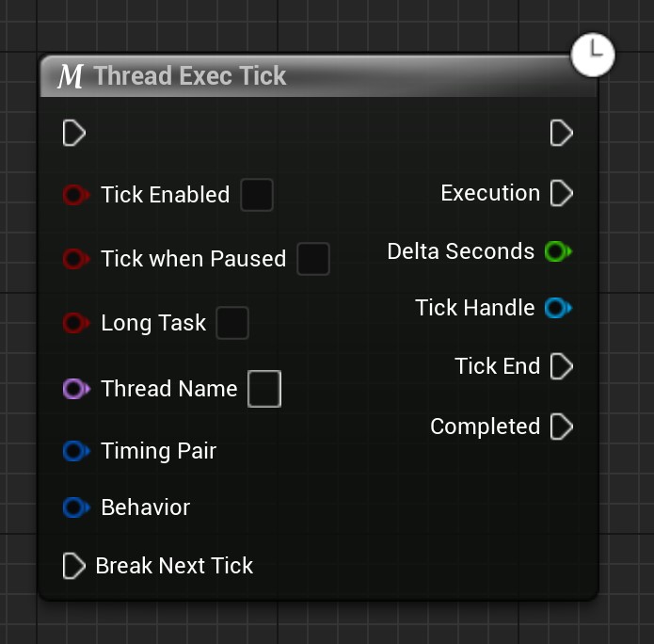Image resolution: width=654 pixels, height=644 pixels.
Task: Select the purple Thread Name pin
Action: tap(76, 389)
